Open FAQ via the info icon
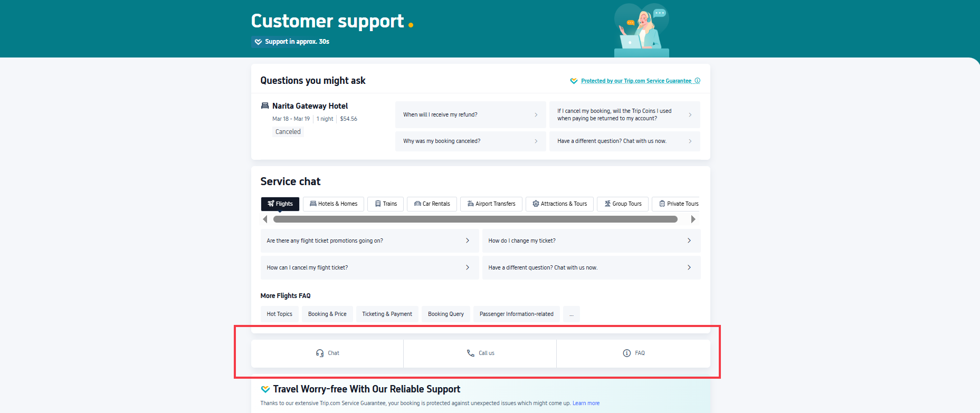This screenshot has height=413, width=980. 626,353
